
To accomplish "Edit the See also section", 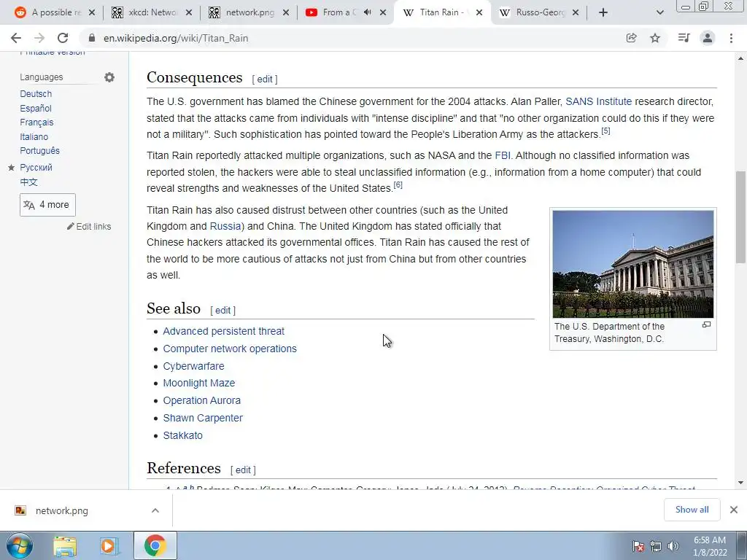I will [223, 310].
